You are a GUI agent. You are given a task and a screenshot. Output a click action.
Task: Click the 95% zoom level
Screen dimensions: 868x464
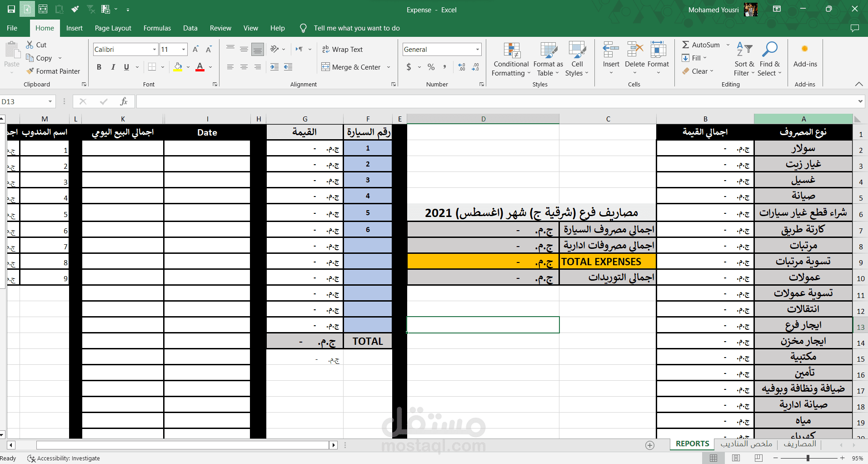pos(858,458)
